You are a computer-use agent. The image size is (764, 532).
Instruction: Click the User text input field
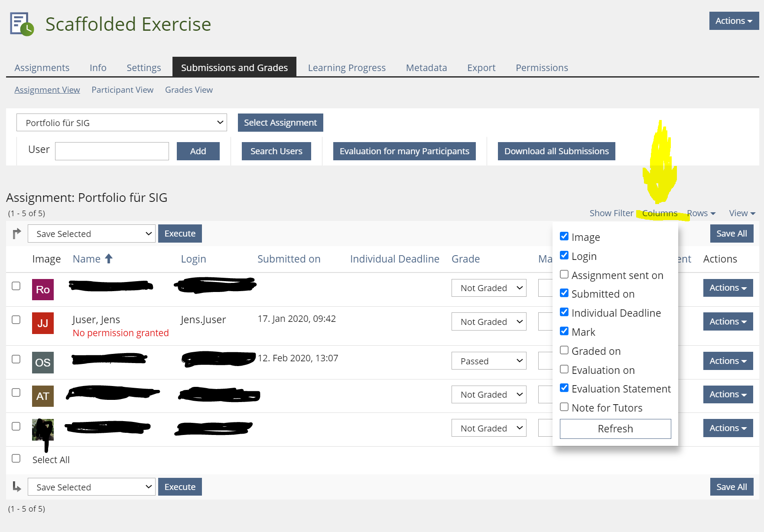click(112, 151)
